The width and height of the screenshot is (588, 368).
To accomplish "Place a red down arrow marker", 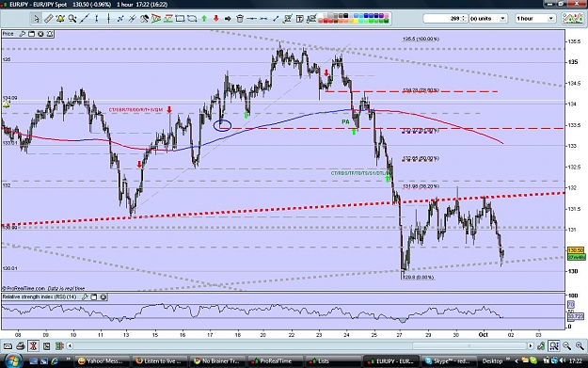I will (x=216, y=19).
